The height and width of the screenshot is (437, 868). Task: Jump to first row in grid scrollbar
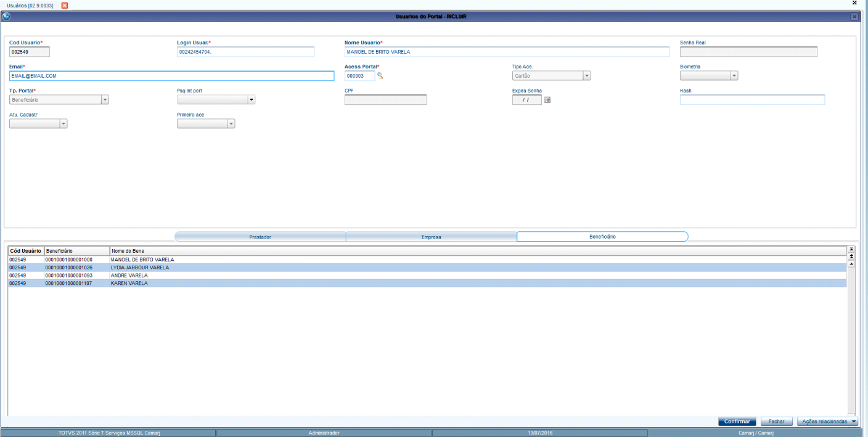pyautogui.click(x=851, y=250)
